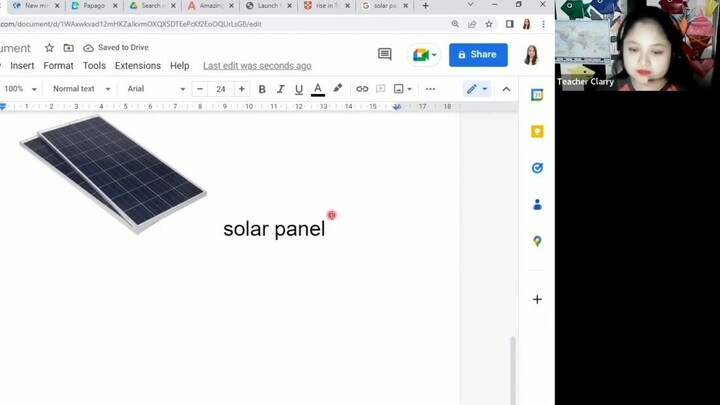Switch to the Launch browser tab
Image resolution: width=720 pixels, height=405 pixels.
click(x=268, y=6)
